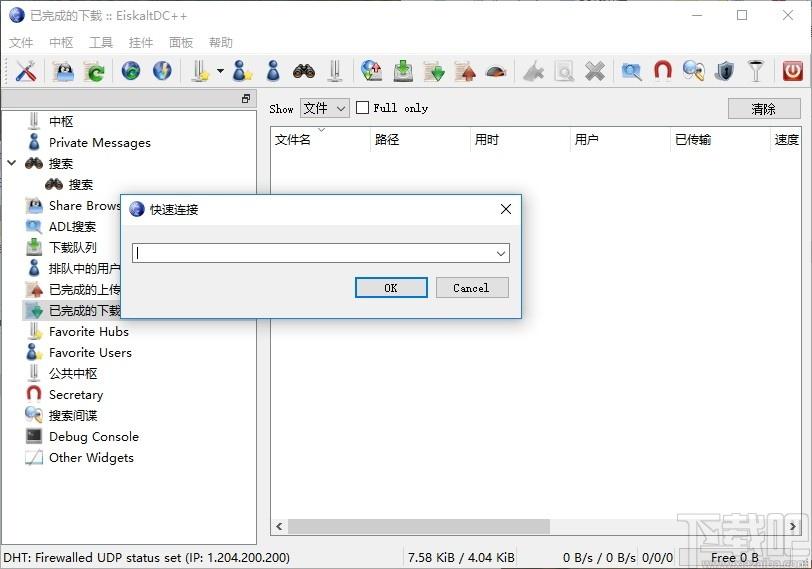This screenshot has height=569, width=812.
Task: Click OK in quick connect dialog
Action: [x=391, y=288]
